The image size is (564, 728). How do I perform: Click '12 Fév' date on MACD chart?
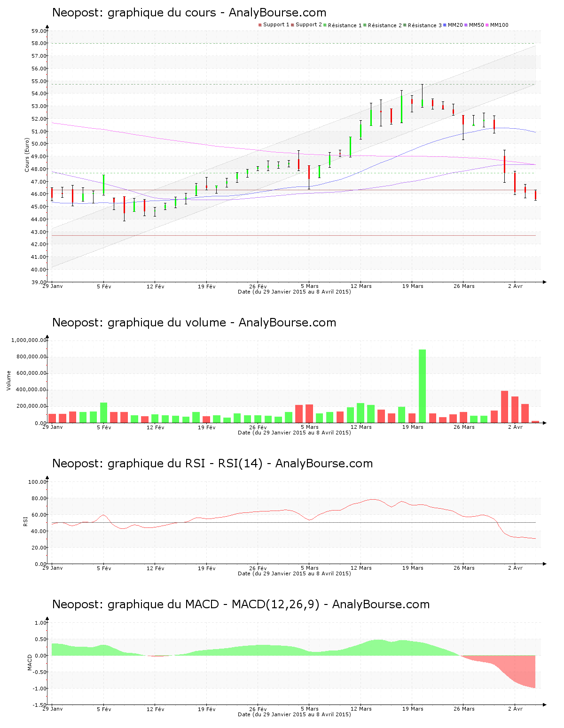pyautogui.click(x=155, y=709)
